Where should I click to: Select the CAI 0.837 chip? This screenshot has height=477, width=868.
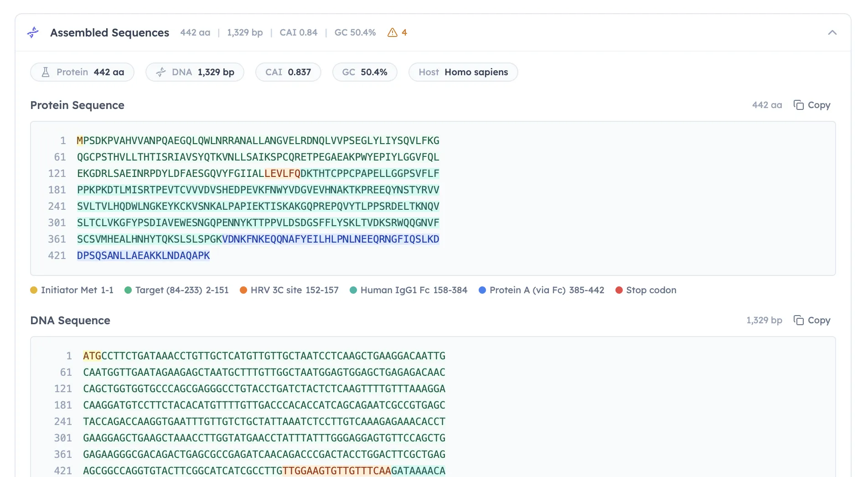point(288,72)
